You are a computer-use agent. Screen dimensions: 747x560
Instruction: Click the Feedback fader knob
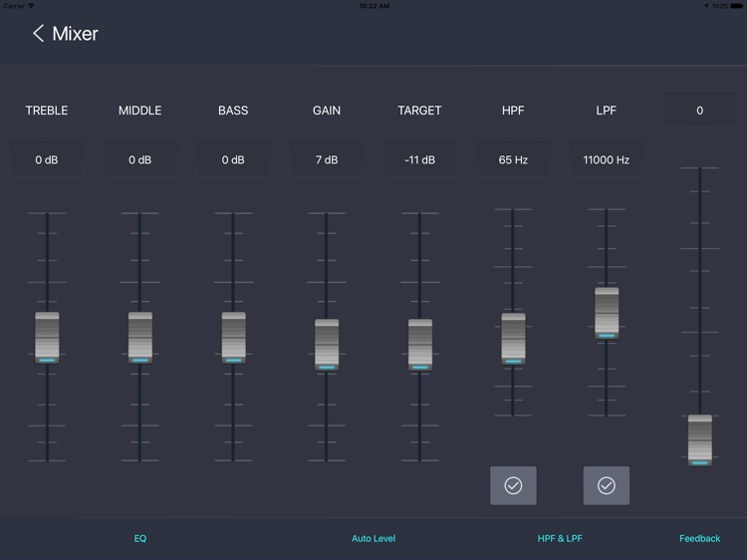700,440
